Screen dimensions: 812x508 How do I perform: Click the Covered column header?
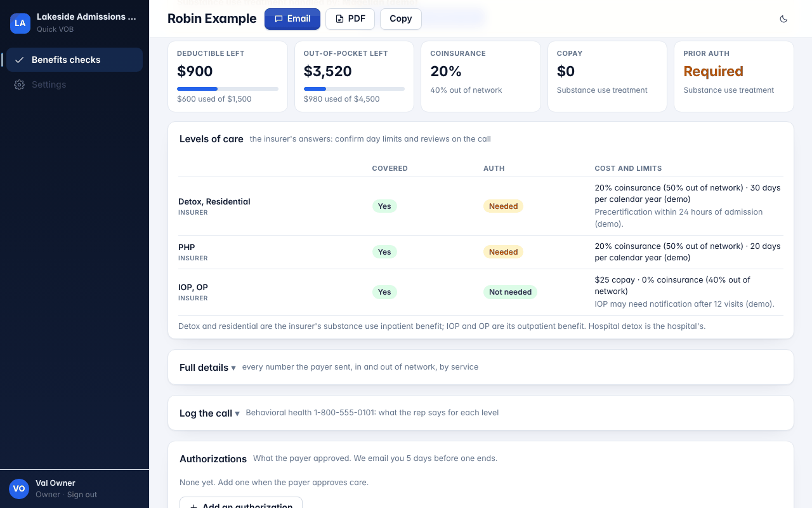click(x=390, y=169)
